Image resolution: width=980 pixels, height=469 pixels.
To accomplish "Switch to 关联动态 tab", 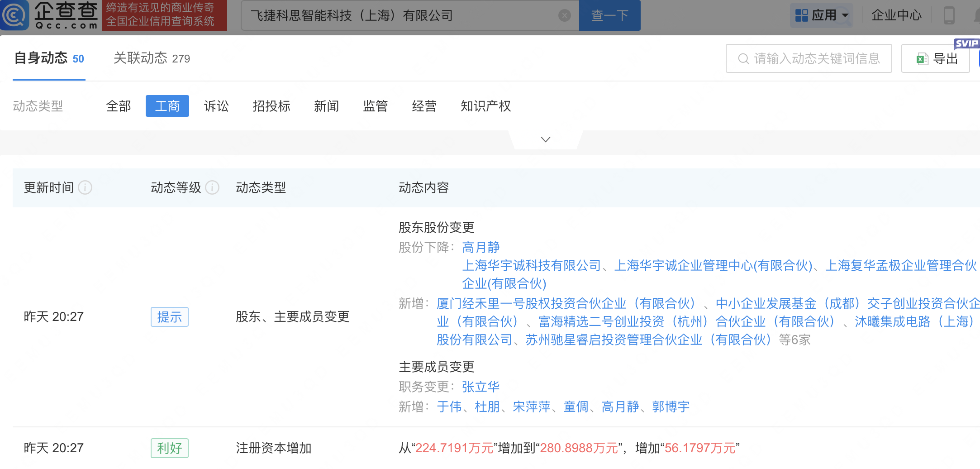I will pyautogui.click(x=151, y=58).
